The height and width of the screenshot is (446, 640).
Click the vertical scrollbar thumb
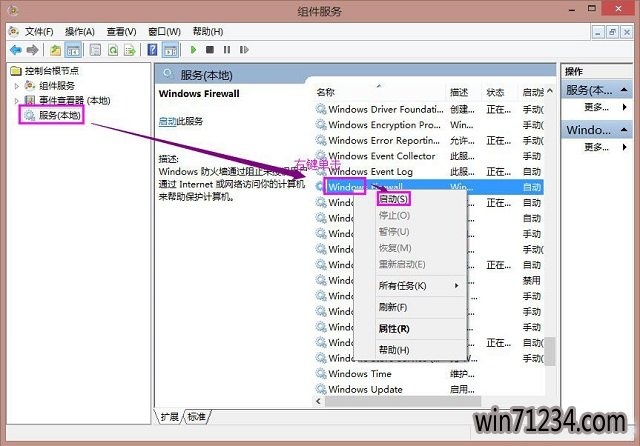coord(550,351)
